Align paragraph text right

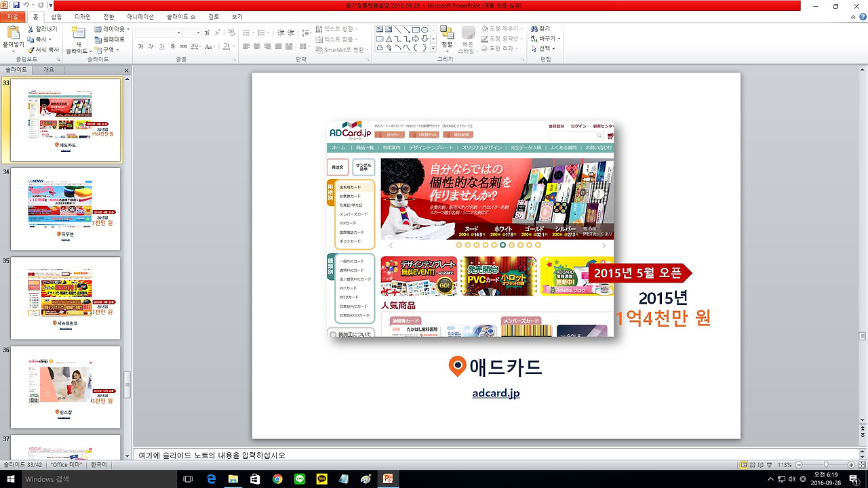pyautogui.click(x=269, y=47)
